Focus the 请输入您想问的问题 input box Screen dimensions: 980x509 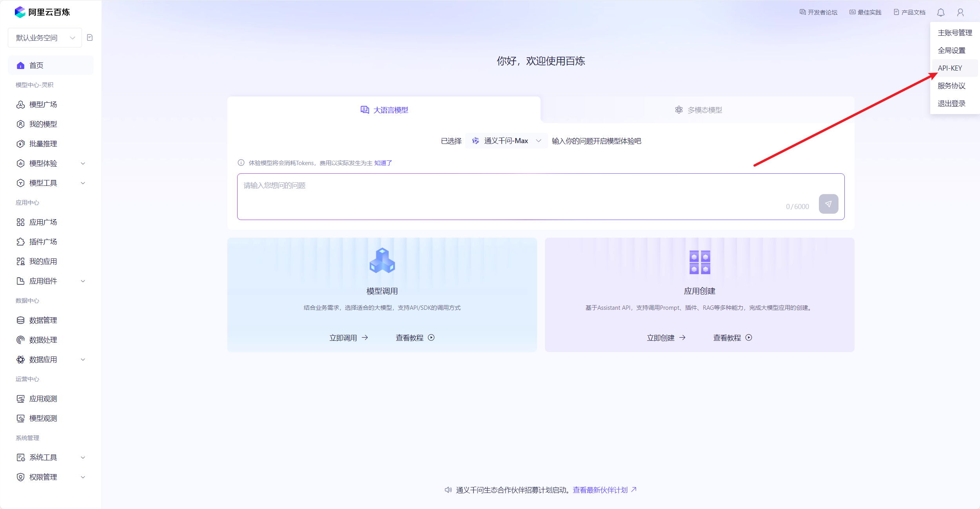(541, 196)
